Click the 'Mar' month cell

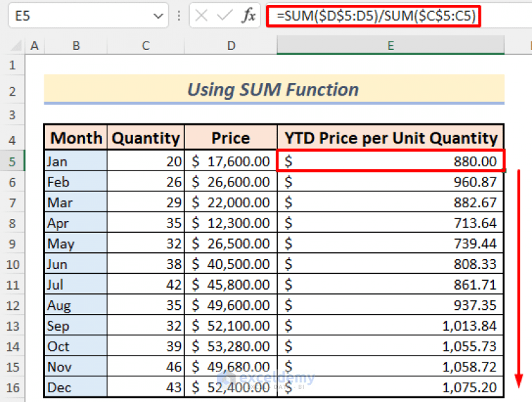(76, 202)
